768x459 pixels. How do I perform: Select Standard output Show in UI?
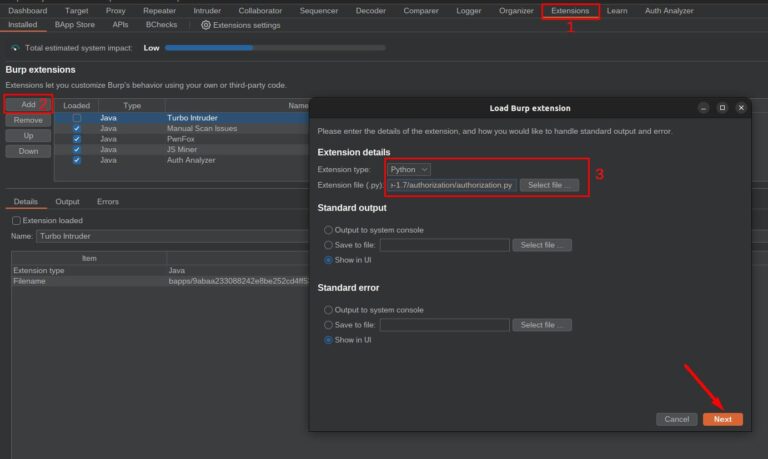coord(328,260)
